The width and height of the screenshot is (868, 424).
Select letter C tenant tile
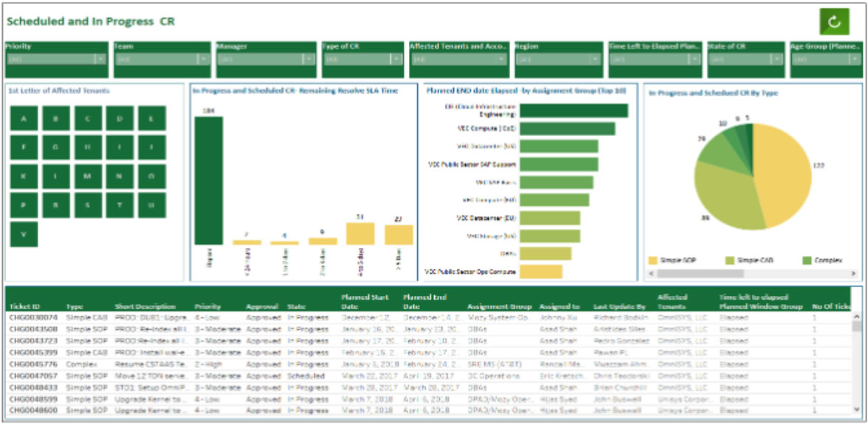click(88, 118)
